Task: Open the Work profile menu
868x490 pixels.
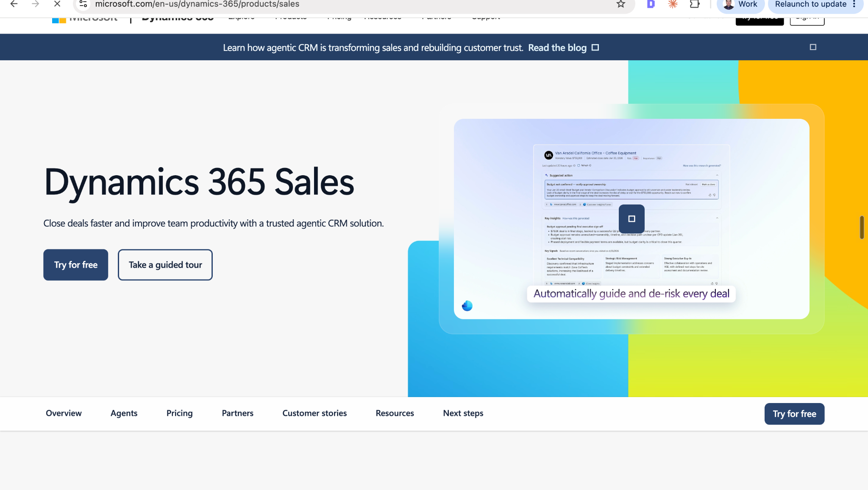Action: [740, 4]
